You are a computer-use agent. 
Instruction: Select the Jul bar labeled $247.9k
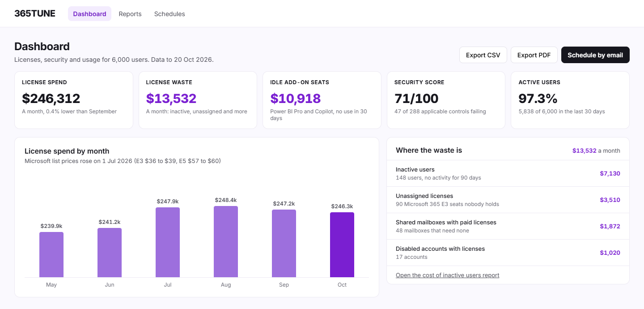[x=168, y=242]
